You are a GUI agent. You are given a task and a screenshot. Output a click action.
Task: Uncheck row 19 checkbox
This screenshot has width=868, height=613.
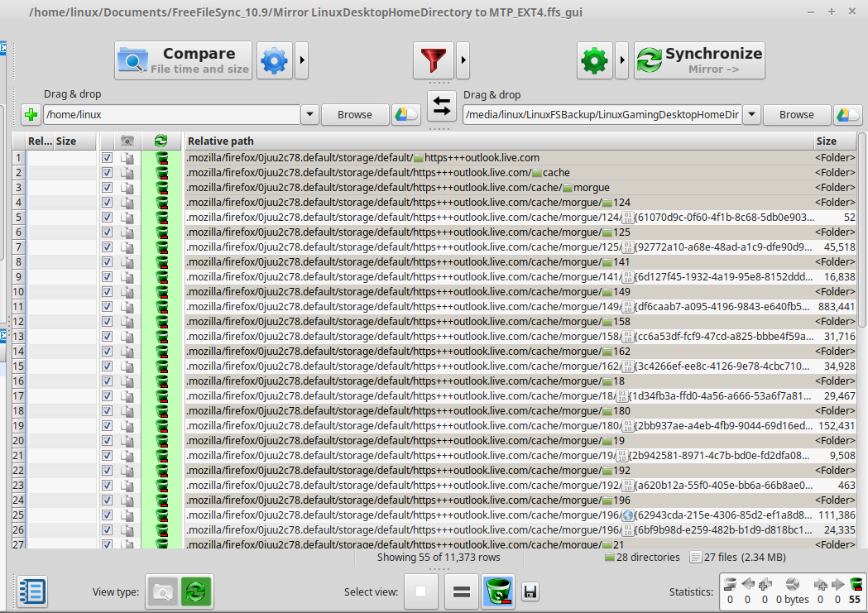[107, 426]
